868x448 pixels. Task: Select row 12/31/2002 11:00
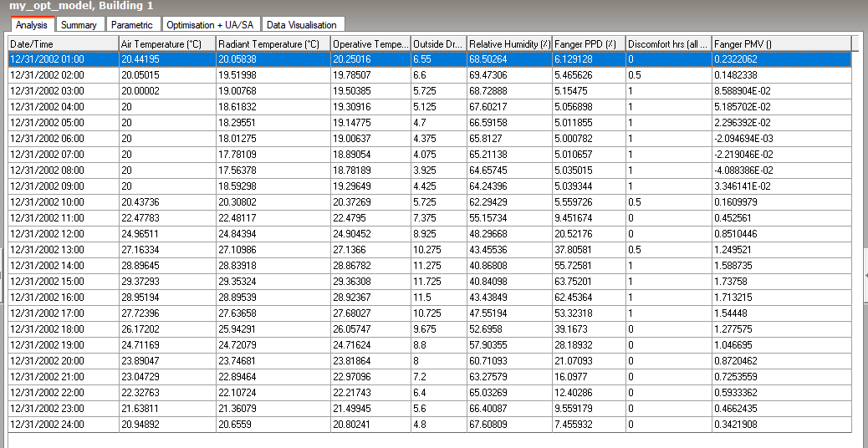pos(430,218)
